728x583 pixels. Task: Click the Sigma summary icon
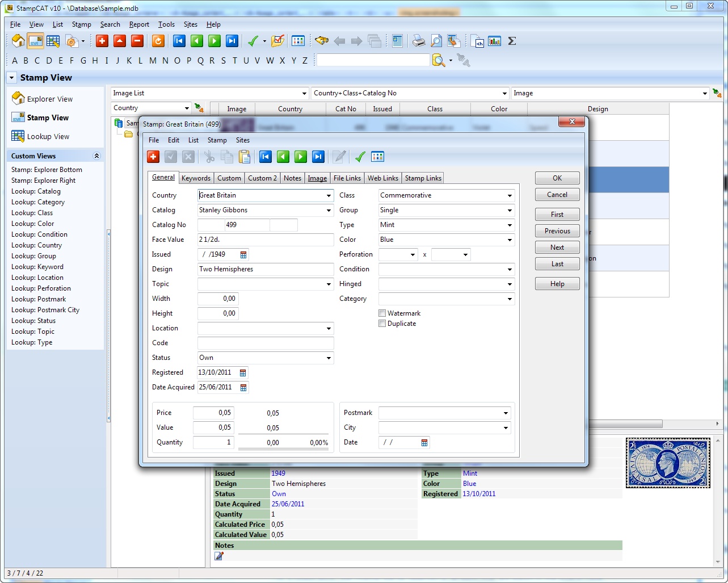click(512, 41)
